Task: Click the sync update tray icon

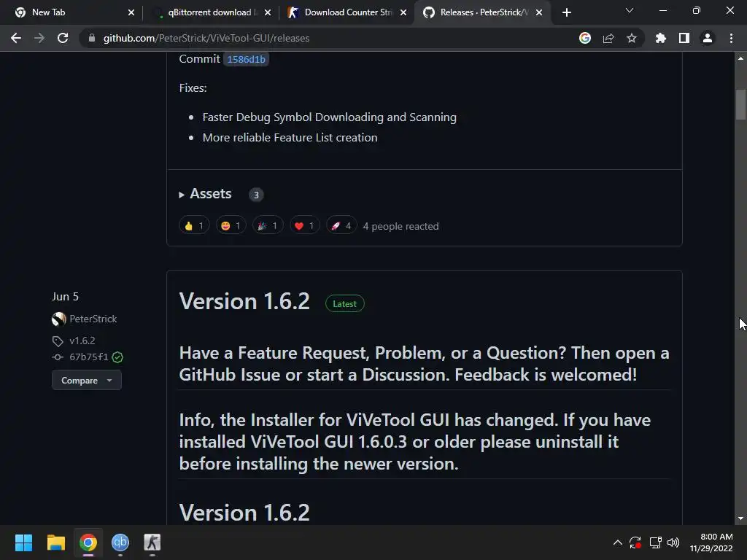Action: 635,542
